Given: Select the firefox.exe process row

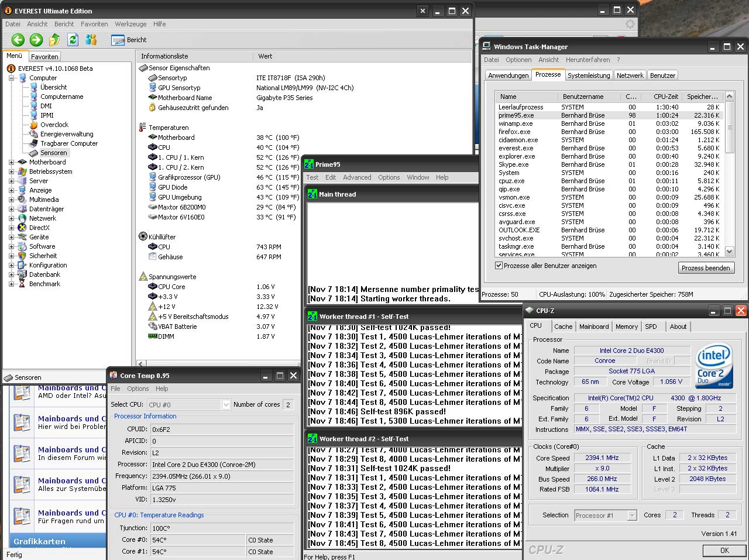Looking at the screenshot, I should coord(609,132).
